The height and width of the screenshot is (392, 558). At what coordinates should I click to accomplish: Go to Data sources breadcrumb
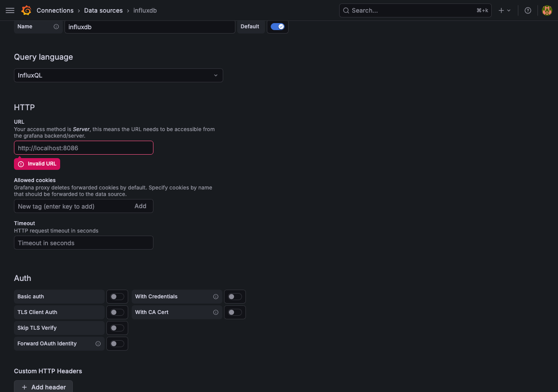[103, 10]
